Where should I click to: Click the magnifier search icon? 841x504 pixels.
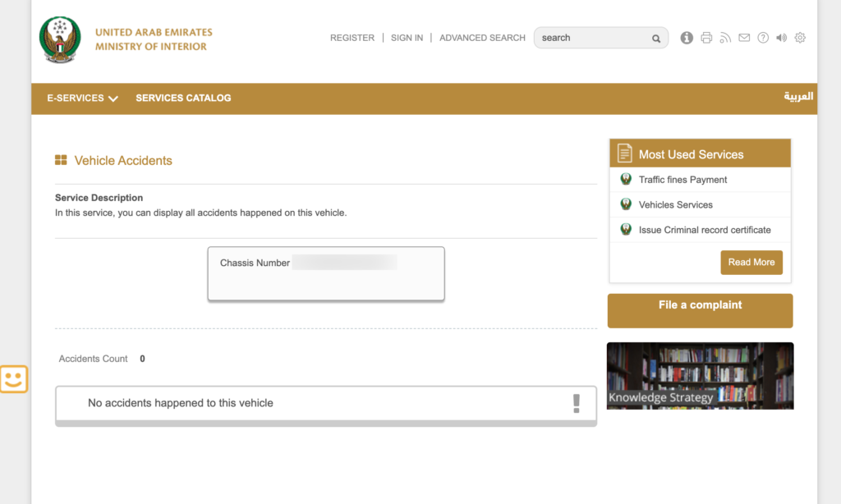(656, 39)
